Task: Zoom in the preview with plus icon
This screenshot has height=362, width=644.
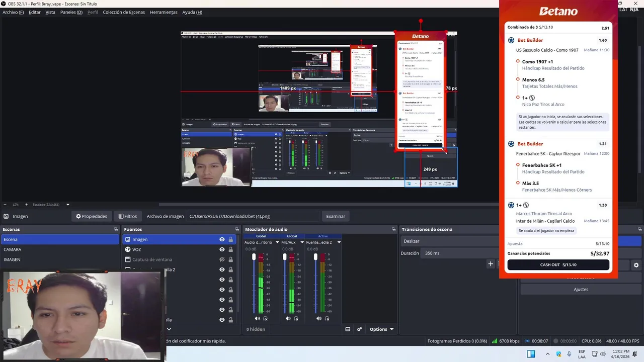Action: [26, 205]
